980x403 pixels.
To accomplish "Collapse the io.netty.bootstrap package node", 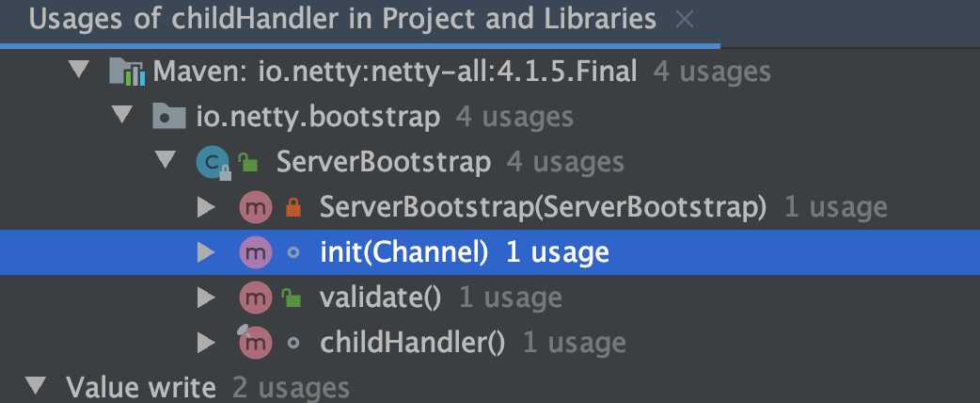I will click(x=122, y=117).
